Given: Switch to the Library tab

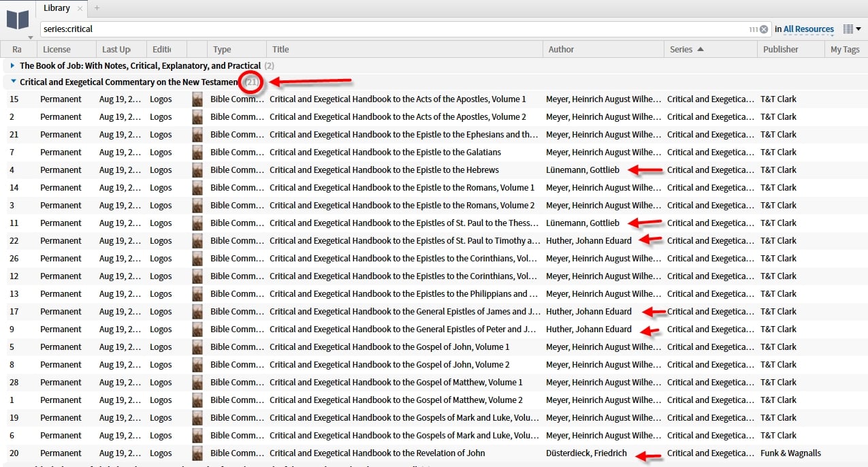Looking at the screenshot, I should pos(57,8).
